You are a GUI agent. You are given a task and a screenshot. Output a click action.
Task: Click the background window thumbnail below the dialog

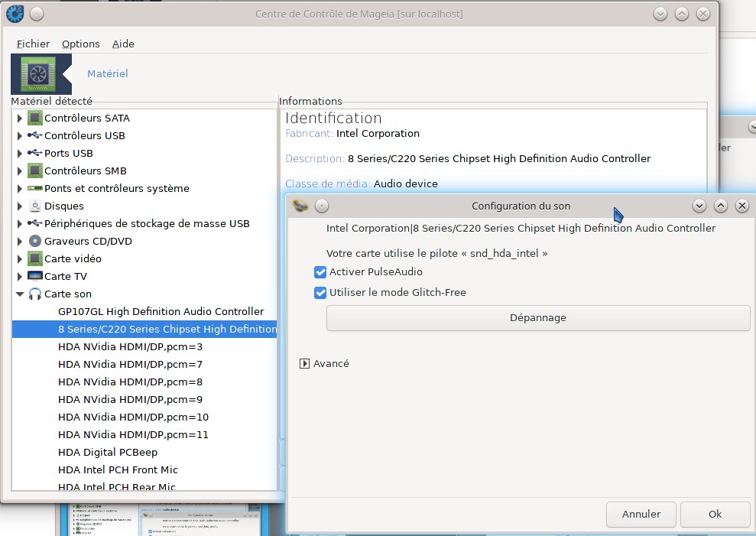164,520
